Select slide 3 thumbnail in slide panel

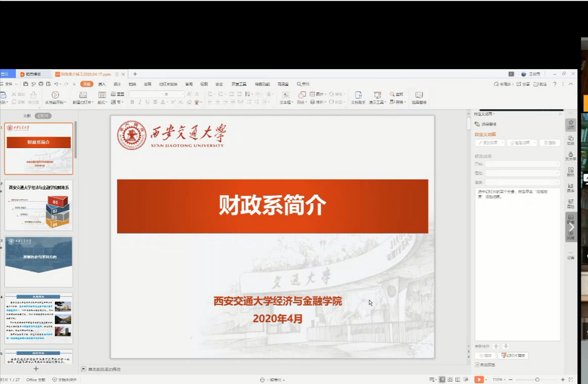39,261
